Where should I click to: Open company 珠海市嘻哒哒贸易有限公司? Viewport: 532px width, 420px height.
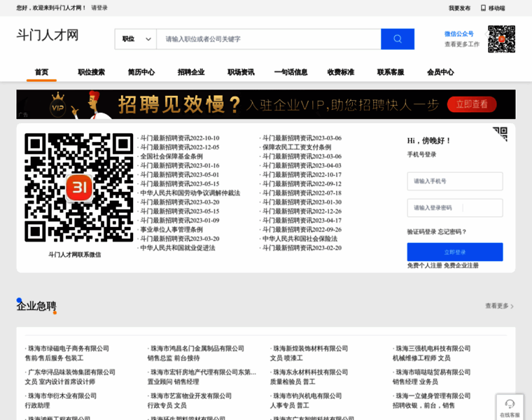click(433, 372)
